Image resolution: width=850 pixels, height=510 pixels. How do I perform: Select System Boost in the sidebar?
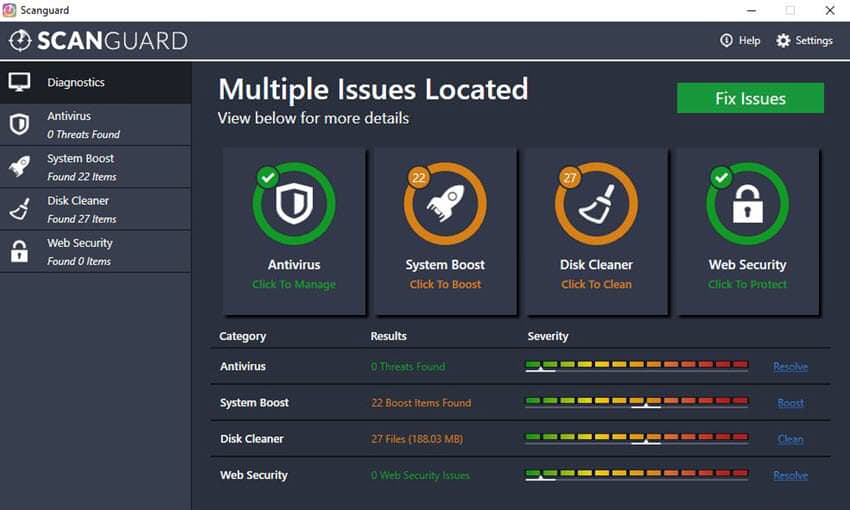pos(95,167)
